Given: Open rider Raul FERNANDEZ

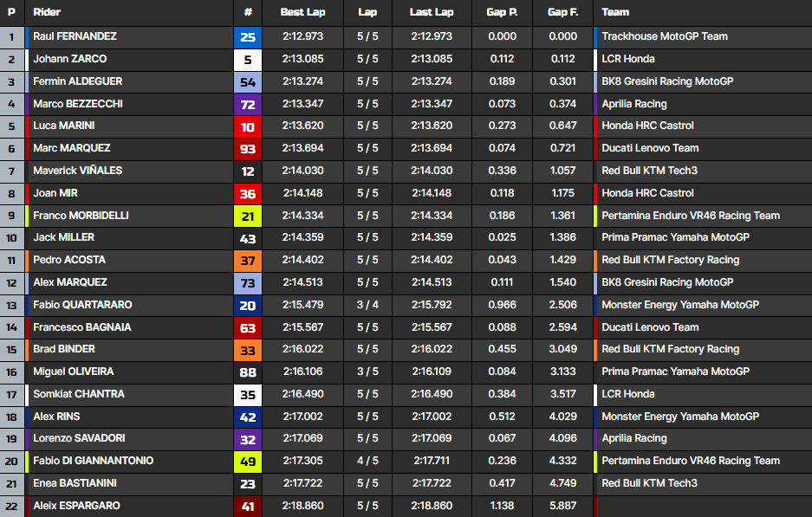Looking at the screenshot, I should 75,36.
